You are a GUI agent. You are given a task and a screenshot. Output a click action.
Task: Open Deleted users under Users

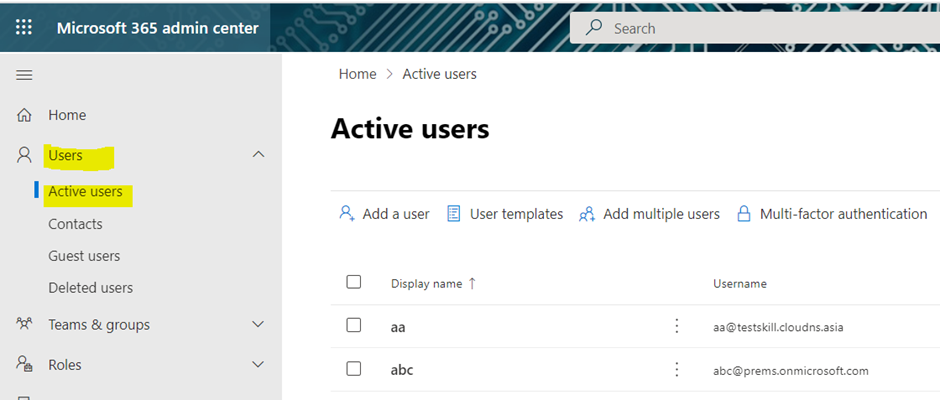pyautogui.click(x=91, y=288)
